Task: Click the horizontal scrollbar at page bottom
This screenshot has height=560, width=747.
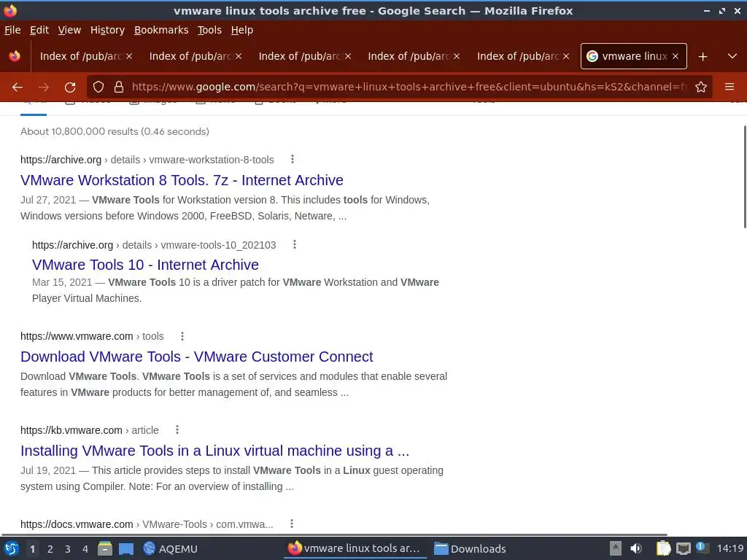Action: click(333, 535)
